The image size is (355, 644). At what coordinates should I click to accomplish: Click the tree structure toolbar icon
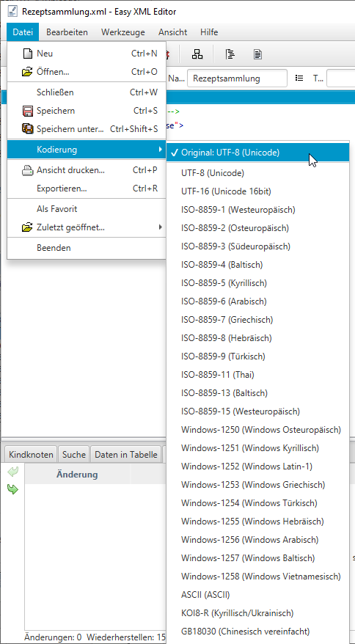point(197,54)
